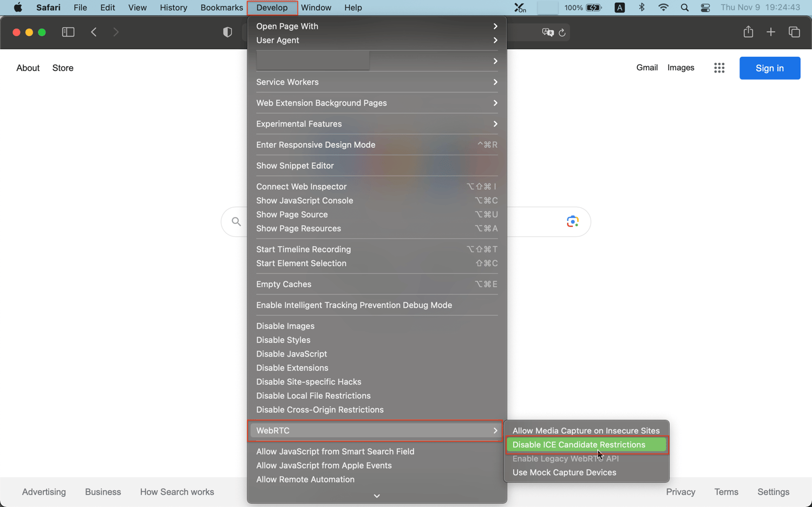Toggle Allow Media Capture on Insecure Sites
Viewport: 812px width, 507px height.
(587, 431)
